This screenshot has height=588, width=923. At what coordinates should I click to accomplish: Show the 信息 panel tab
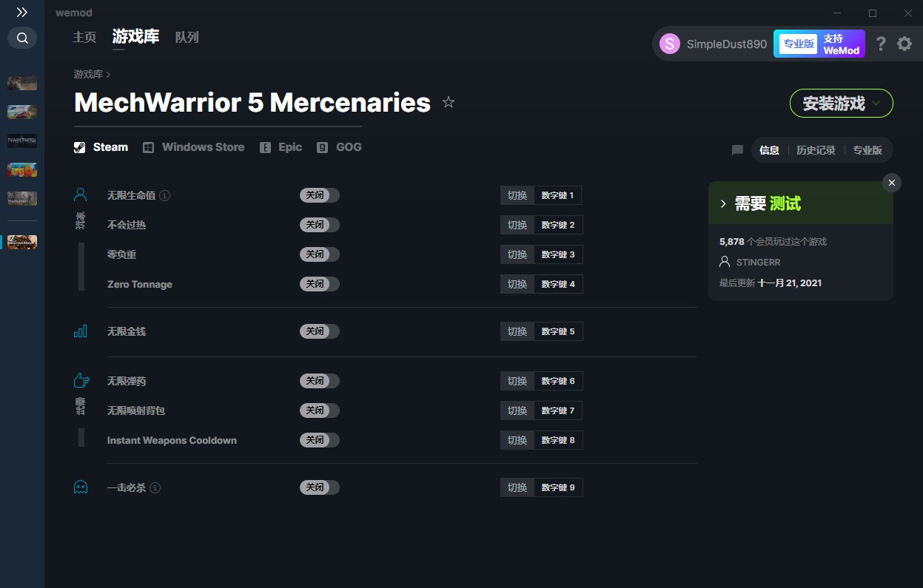point(770,150)
